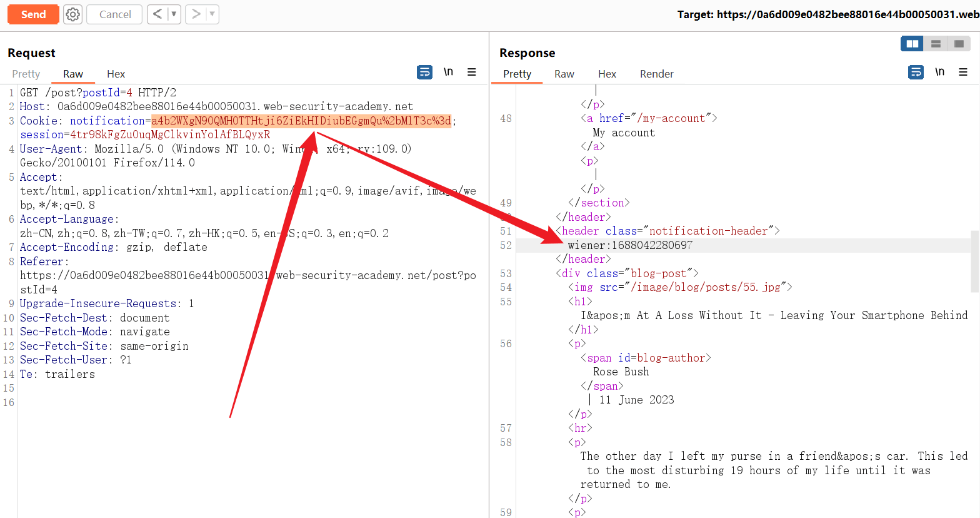Open the Request panel hamburger menu
Image resolution: width=980 pixels, height=518 pixels.
[472, 73]
